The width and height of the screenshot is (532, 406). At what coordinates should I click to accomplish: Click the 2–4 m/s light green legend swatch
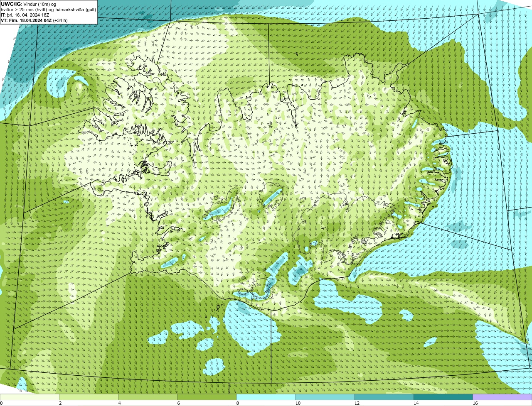point(89,397)
